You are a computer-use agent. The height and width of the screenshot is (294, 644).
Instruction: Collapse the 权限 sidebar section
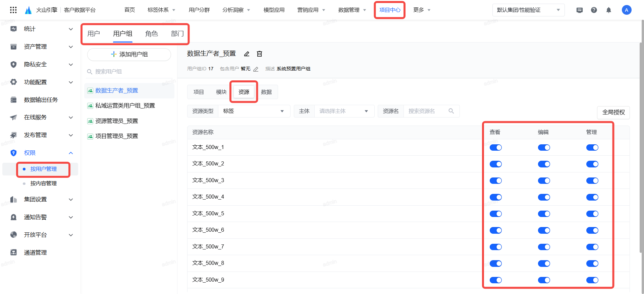point(71,153)
